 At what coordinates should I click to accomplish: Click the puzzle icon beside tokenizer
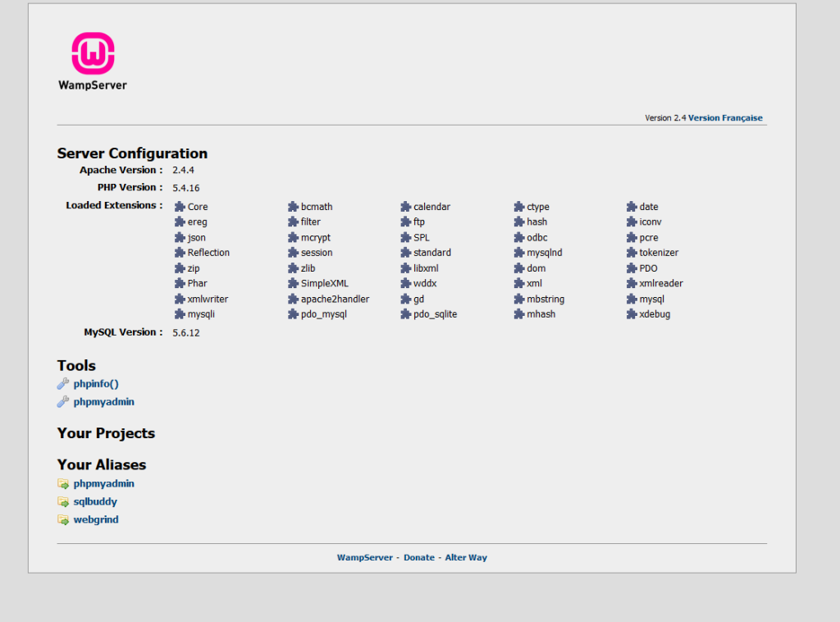(632, 253)
